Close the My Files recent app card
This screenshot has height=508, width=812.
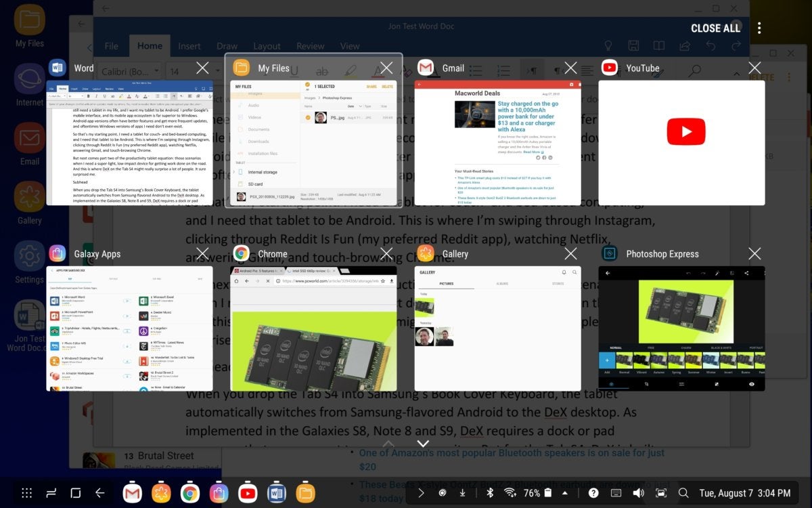(386, 68)
